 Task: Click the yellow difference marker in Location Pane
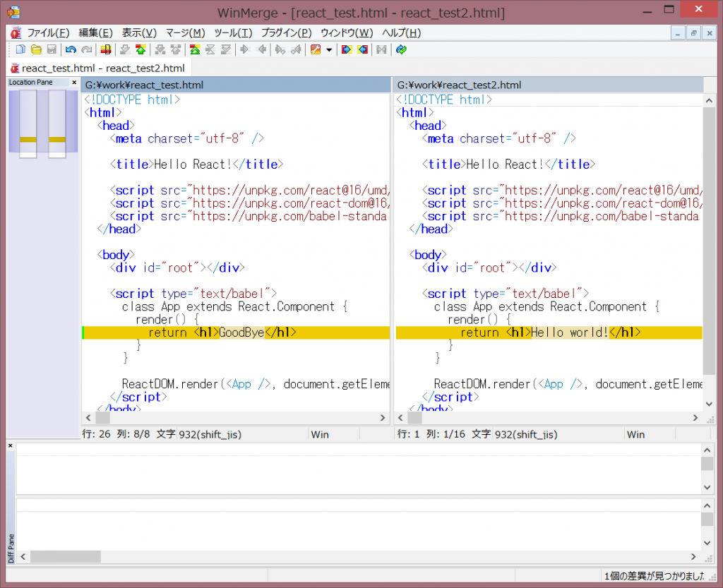click(28, 139)
